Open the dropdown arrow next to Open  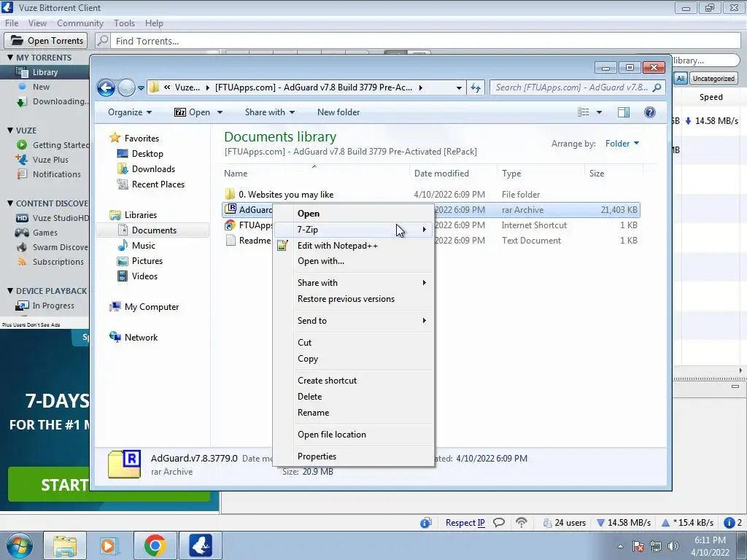click(220, 112)
